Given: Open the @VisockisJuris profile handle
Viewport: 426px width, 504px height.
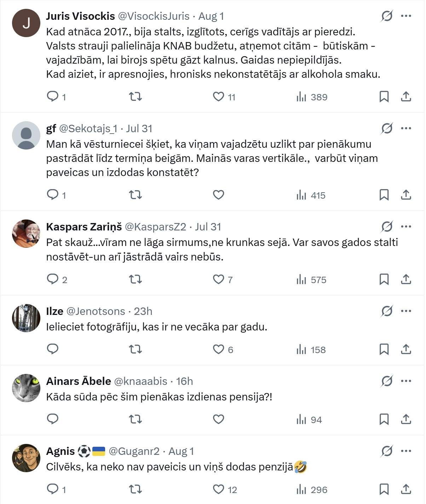Looking at the screenshot, I should (x=154, y=16).
